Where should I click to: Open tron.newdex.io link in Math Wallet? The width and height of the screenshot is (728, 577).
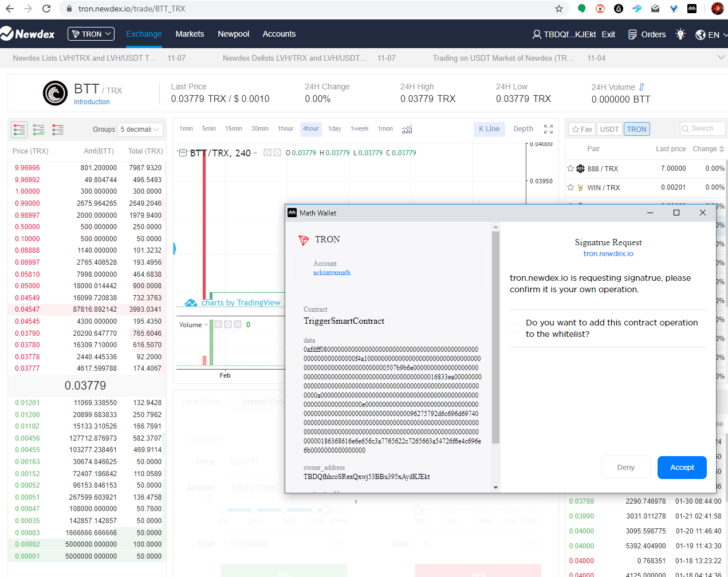608,254
